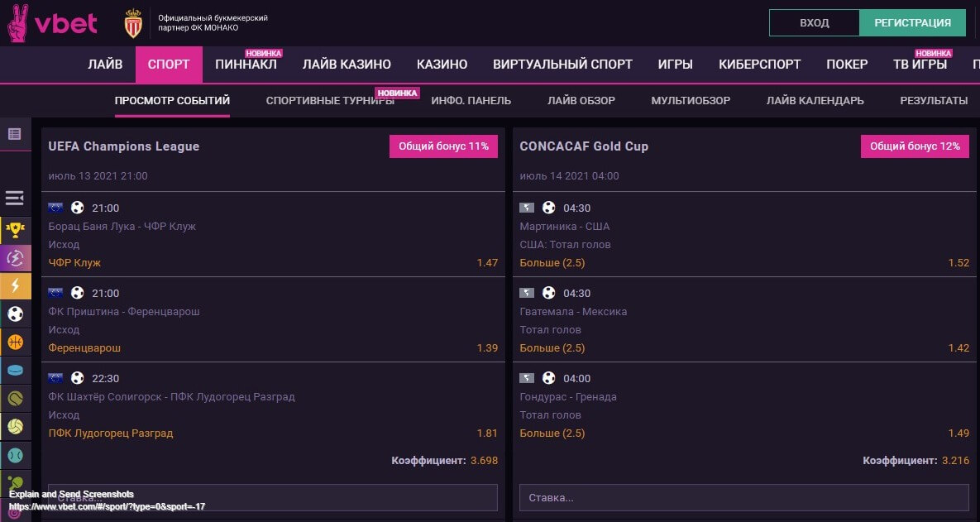The height and width of the screenshot is (522, 980).
Task: Open МУЛЬТИОБЗОР view
Action: (691, 101)
